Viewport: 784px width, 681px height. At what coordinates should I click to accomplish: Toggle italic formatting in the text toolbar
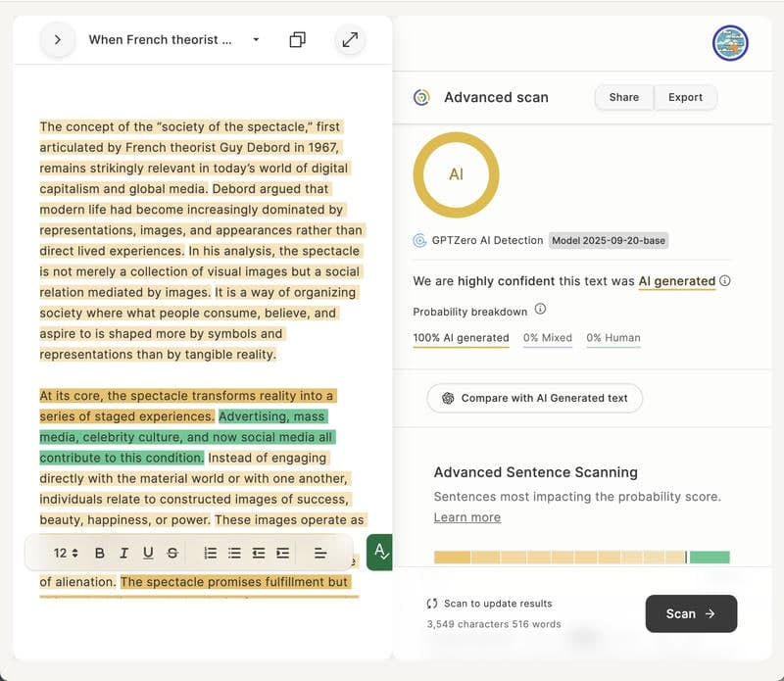(124, 553)
